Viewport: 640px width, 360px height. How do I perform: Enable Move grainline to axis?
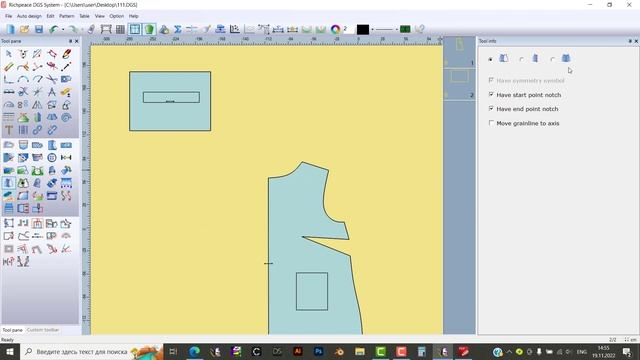click(491, 123)
